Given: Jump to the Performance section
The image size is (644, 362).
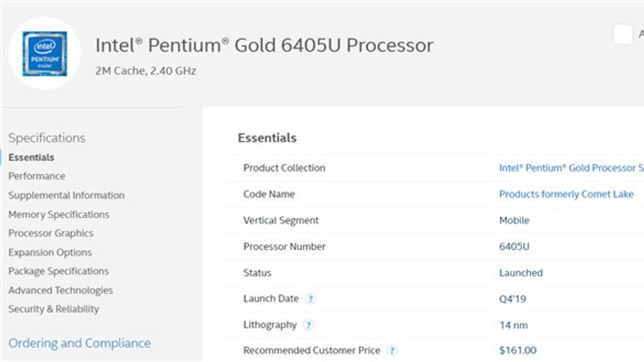Looking at the screenshot, I should 37,176.
